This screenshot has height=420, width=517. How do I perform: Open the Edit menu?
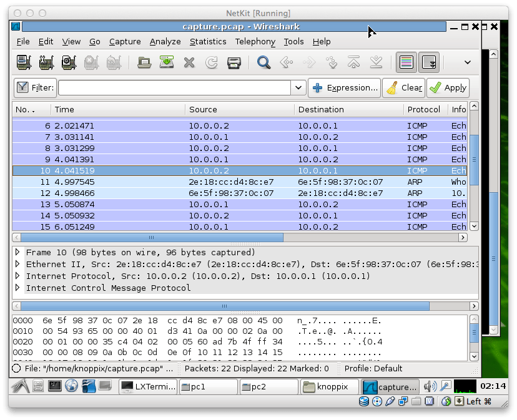pyautogui.click(x=46, y=42)
